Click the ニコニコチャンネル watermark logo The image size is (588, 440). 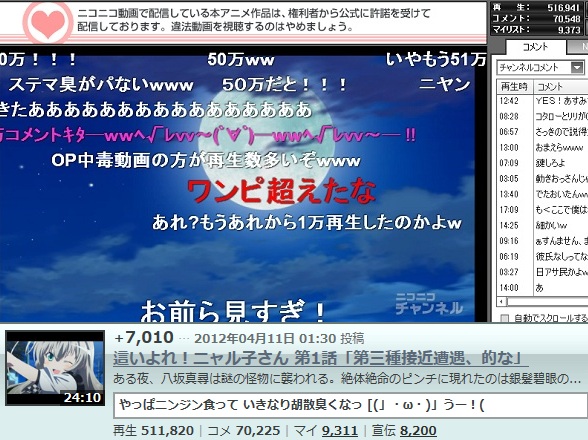(x=429, y=304)
